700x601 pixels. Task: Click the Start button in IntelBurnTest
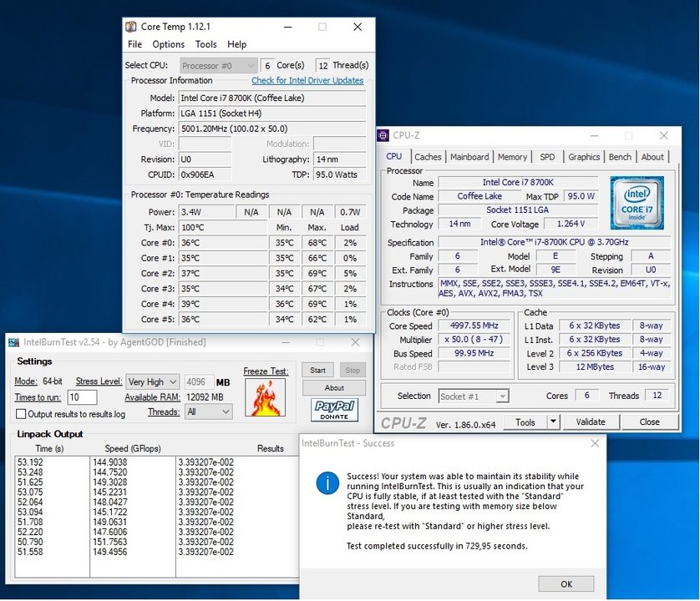point(317,371)
